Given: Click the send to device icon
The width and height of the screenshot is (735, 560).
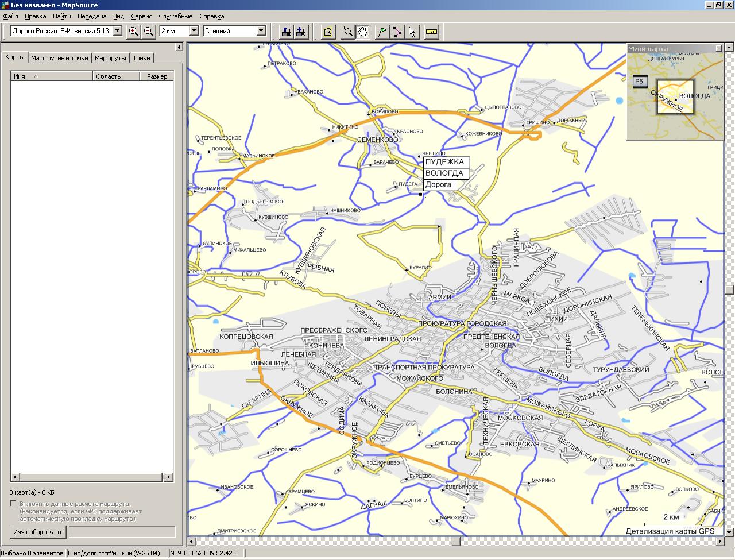Looking at the screenshot, I should tap(286, 32).
